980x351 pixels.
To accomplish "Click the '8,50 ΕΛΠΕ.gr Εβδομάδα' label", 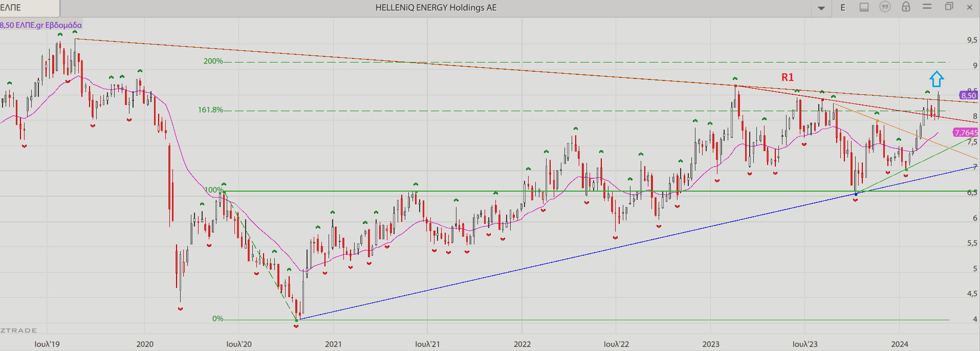I will pyautogui.click(x=41, y=25).
